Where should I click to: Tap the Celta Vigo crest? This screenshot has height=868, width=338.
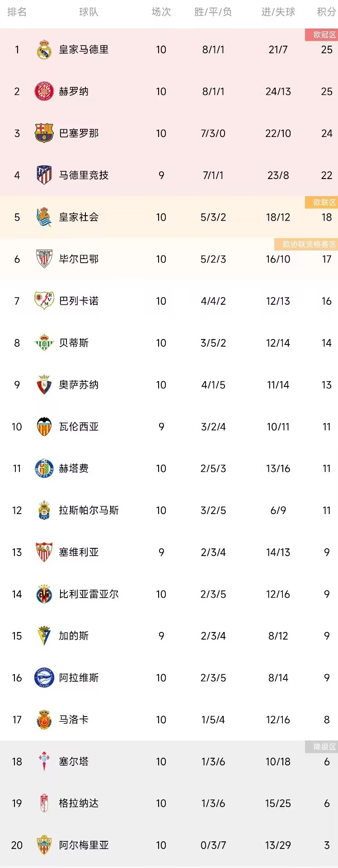44,761
